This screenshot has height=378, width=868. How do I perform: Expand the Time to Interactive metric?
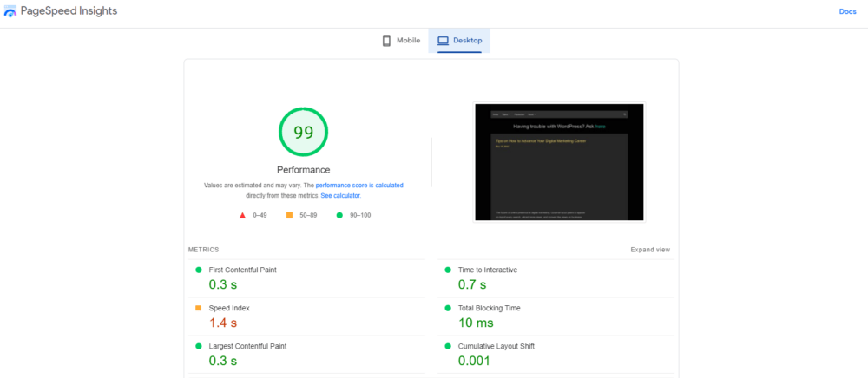click(487, 270)
